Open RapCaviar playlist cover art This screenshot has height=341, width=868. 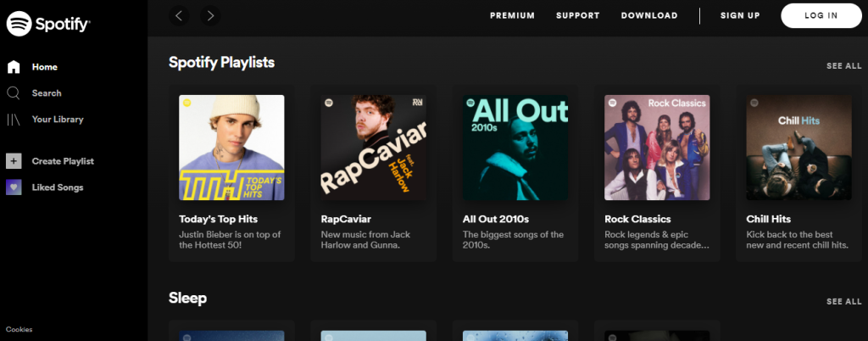(x=374, y=148)
